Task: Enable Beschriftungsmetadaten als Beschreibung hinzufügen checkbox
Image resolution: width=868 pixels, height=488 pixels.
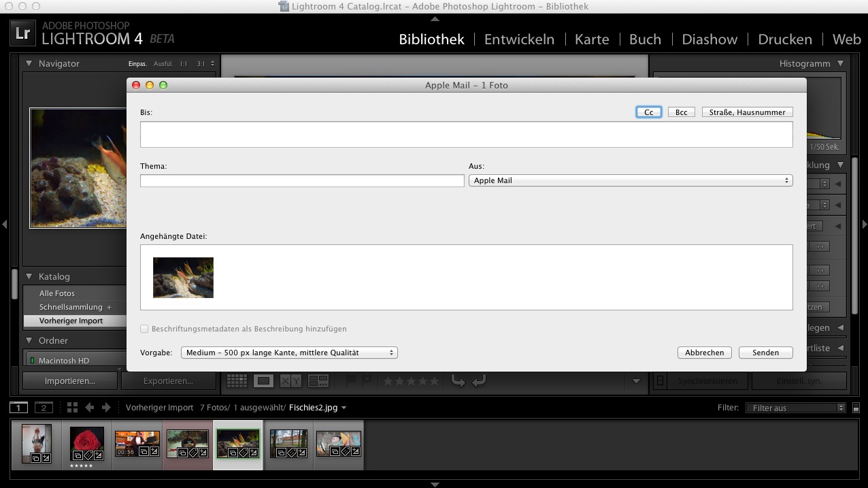Action: coord(144,329)
